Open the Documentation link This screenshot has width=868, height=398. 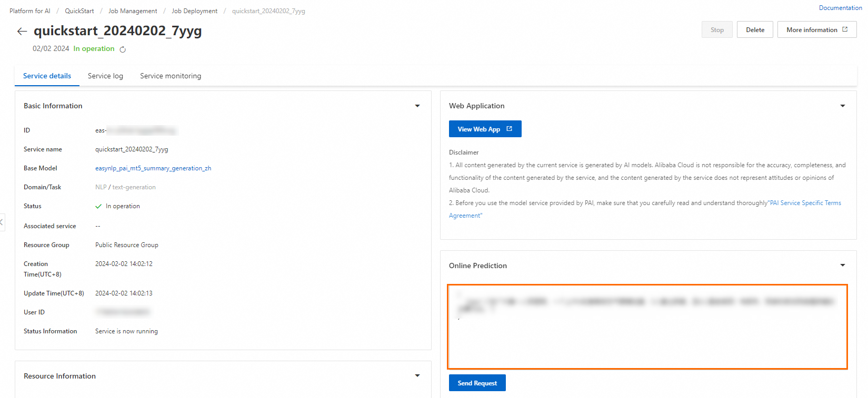point(840,8)
